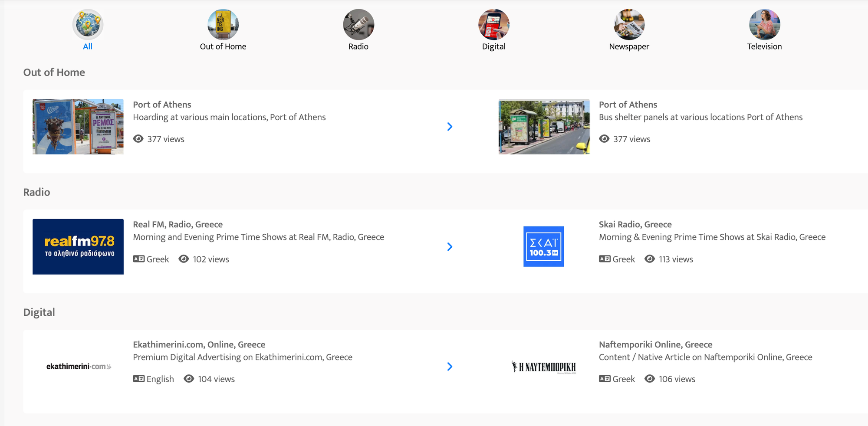The width and height of the screenshot is (868, 426).
Task: Click eye icon beside 113 views
Action: (x=650, y=259)
